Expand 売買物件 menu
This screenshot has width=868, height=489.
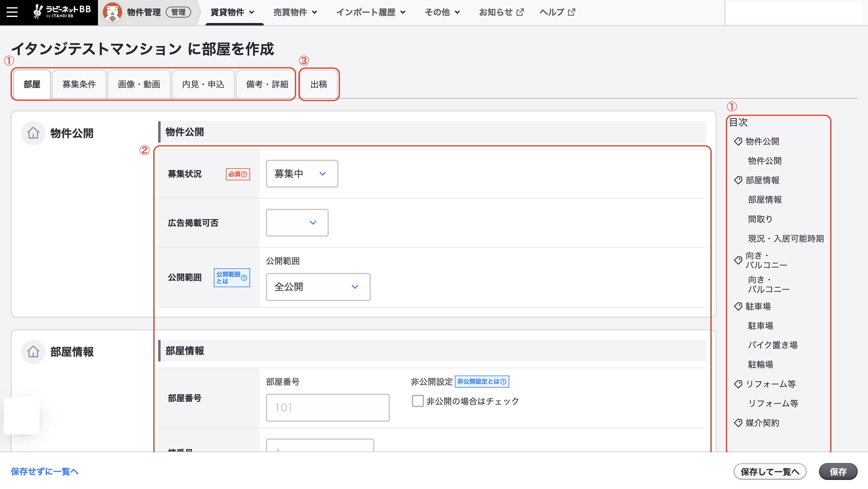(x=295, y=12)
